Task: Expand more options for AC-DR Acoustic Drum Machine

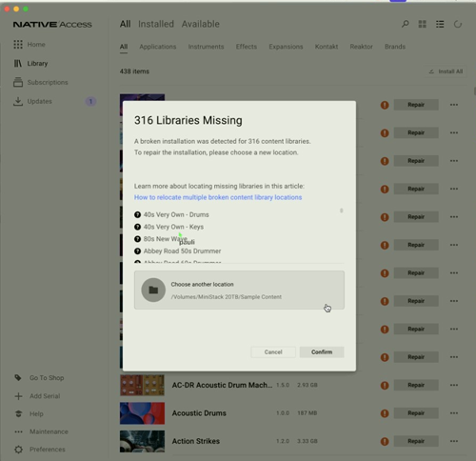Action: point(454,385)
